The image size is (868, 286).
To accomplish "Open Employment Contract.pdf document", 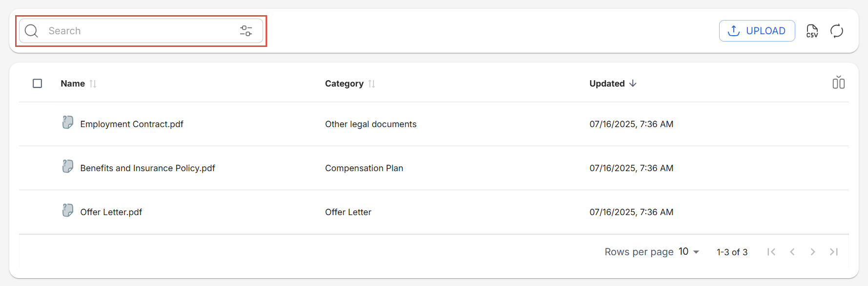I will coord(132,124).
